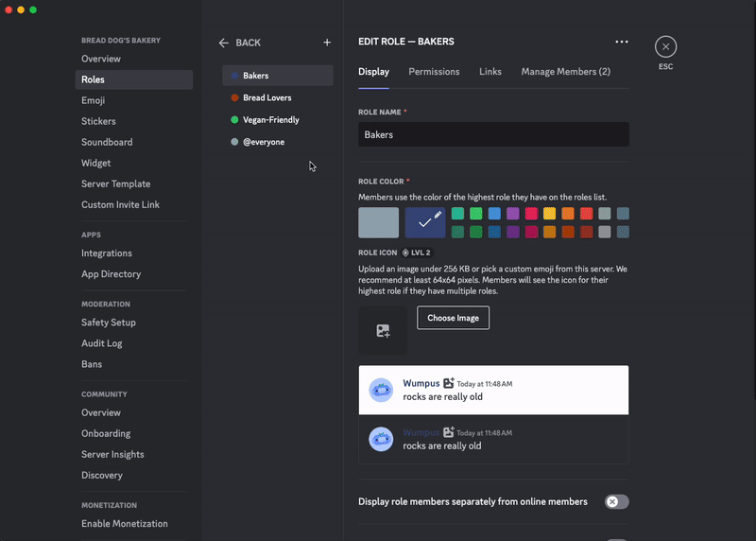The width and height of the screenshot is (756, 541).
Task: Open Emoji settings
Action: (134, 100)
